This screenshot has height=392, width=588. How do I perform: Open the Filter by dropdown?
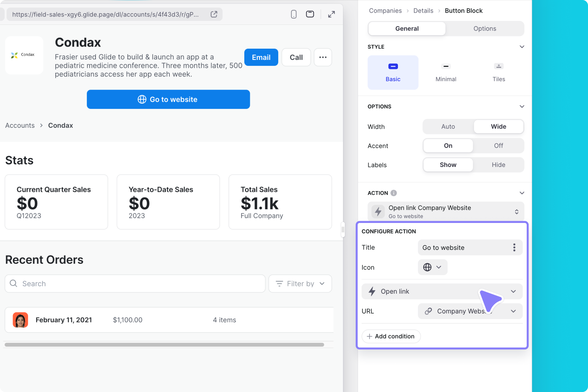click(x=300, y=283)
